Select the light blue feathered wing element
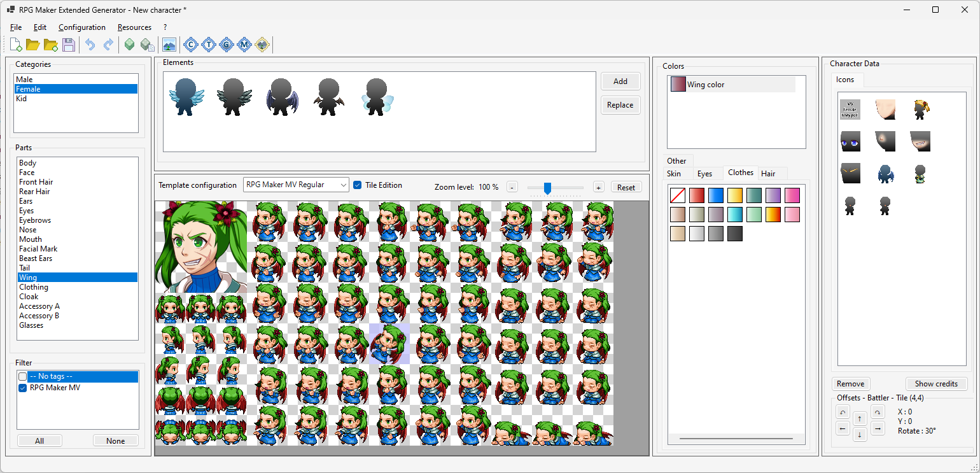This screenshot has height=473, width=980. tap(185, 96)
